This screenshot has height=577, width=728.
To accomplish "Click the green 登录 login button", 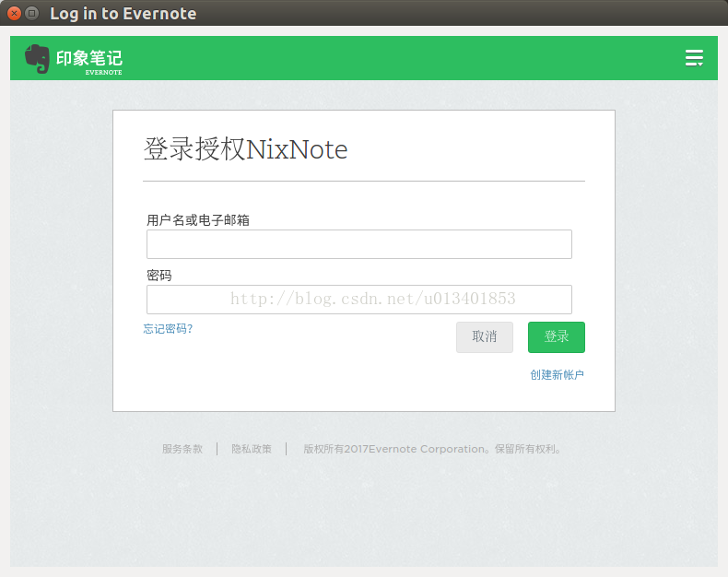I will (557, 336).
